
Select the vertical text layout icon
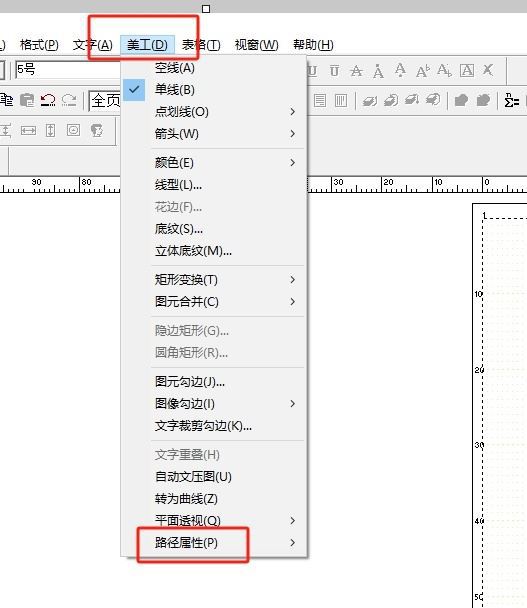point(341,100)
